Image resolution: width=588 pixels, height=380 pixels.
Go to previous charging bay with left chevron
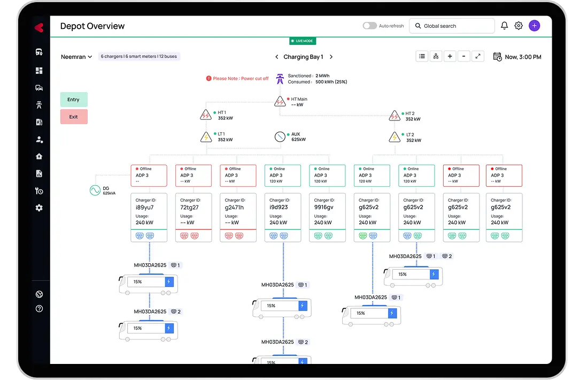pyautogui.click(x=276, y=57)
